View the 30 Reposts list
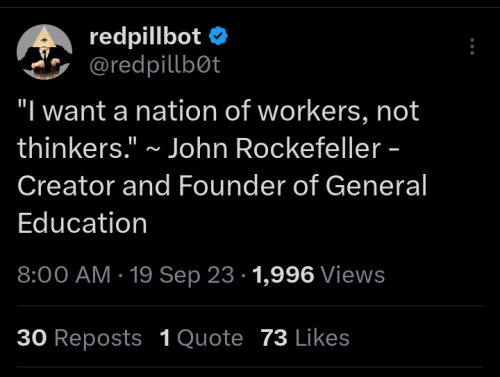 pos(79,338)
